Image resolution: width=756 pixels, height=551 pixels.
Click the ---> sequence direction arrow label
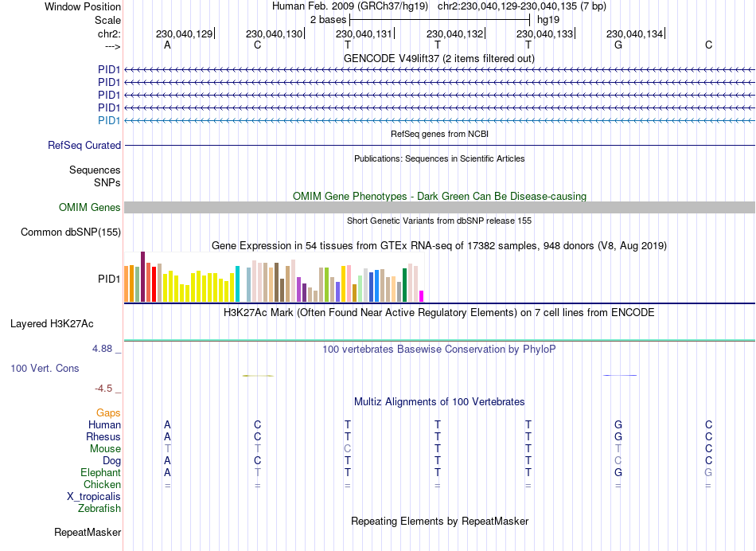[112, 46]
